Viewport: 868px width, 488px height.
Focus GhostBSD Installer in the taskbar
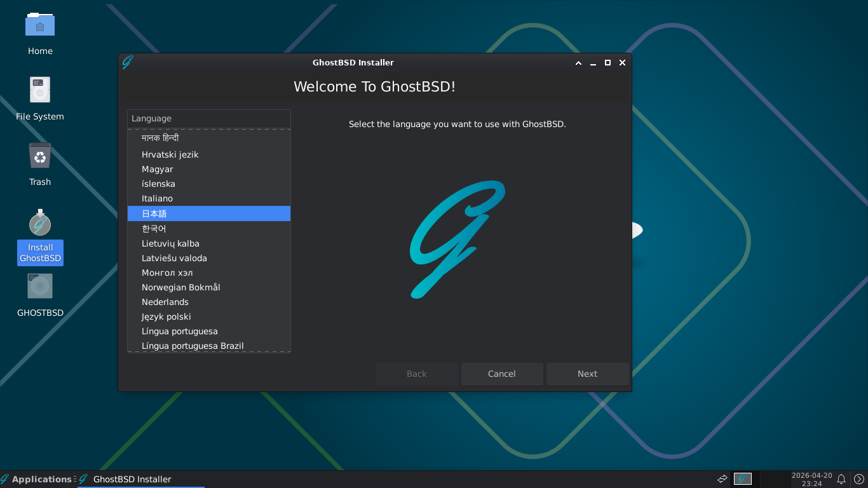141,479
